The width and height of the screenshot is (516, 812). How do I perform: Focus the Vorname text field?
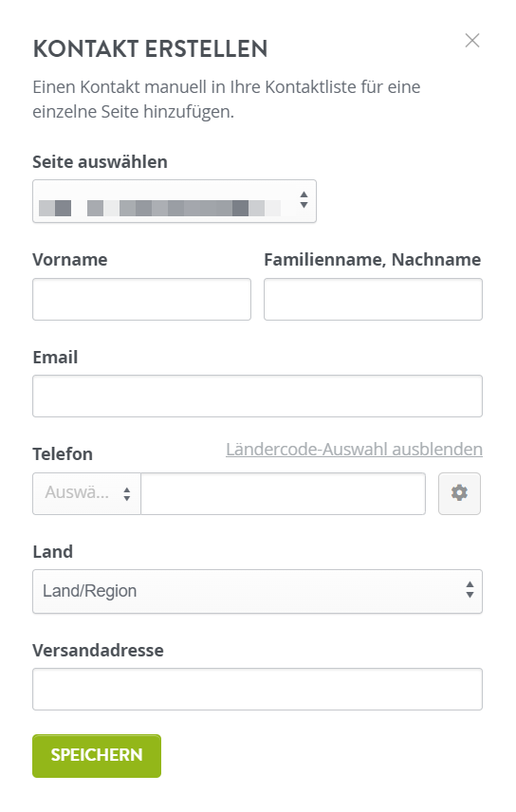tap(141, 300)
